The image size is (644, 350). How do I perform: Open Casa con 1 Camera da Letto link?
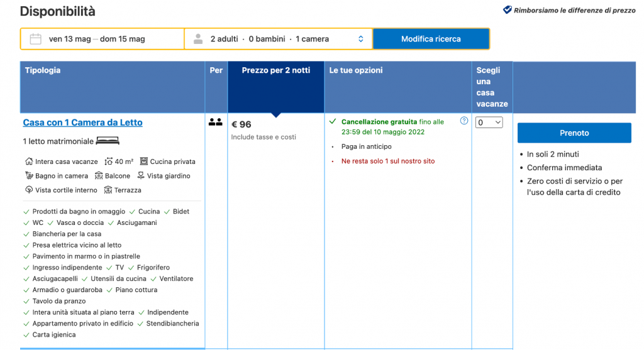click(82, 123)
